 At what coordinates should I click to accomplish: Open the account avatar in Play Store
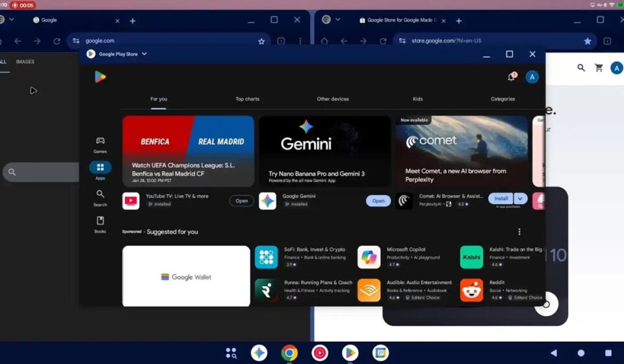pos(532,77)
